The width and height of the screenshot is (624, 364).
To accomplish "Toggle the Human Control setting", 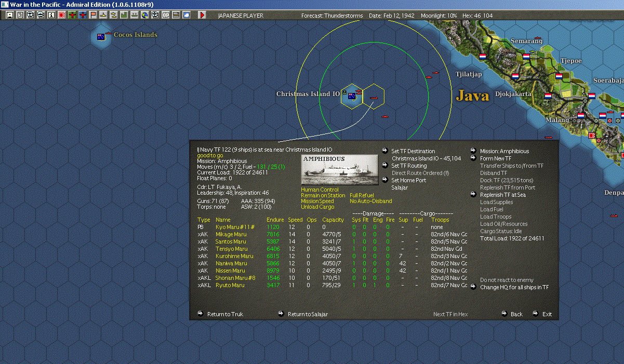I will pyautogui.click(x=320, y=190).
